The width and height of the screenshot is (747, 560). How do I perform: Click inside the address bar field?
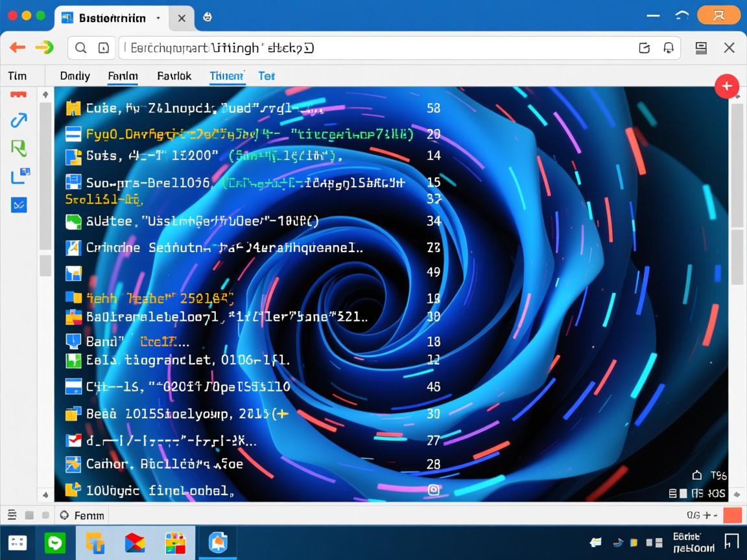(x=376, y=48)
